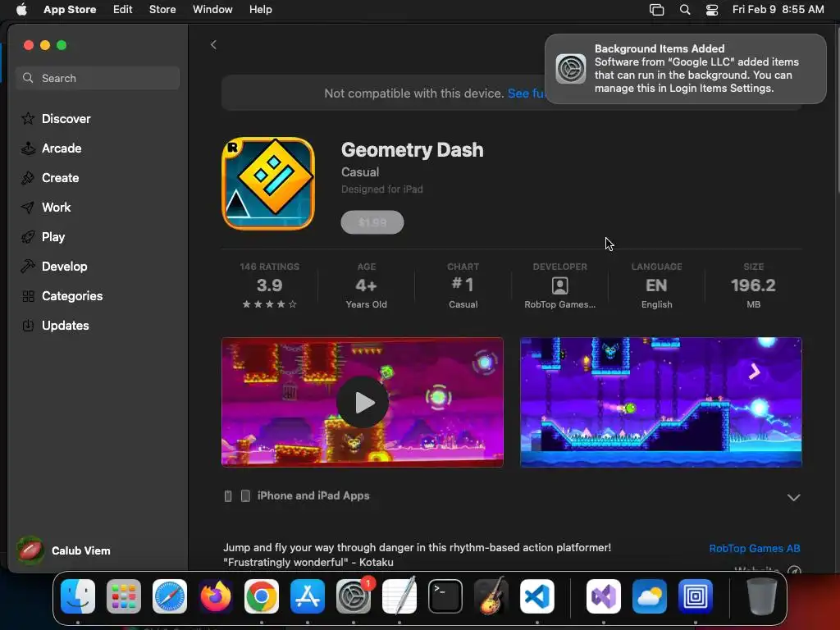Click the $1.99 price button
This screenshot has height=630, width=840.
pos(372,222)
